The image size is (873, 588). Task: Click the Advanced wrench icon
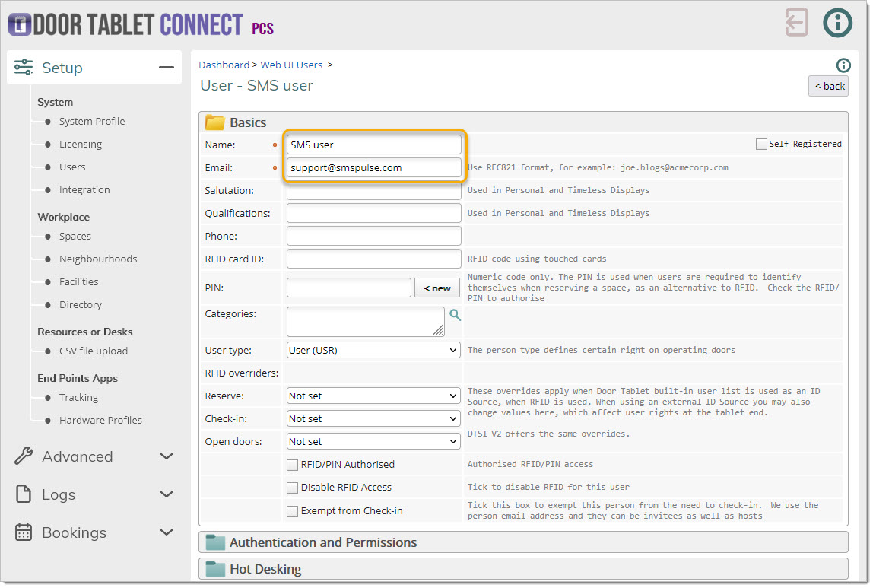[24, 456]
